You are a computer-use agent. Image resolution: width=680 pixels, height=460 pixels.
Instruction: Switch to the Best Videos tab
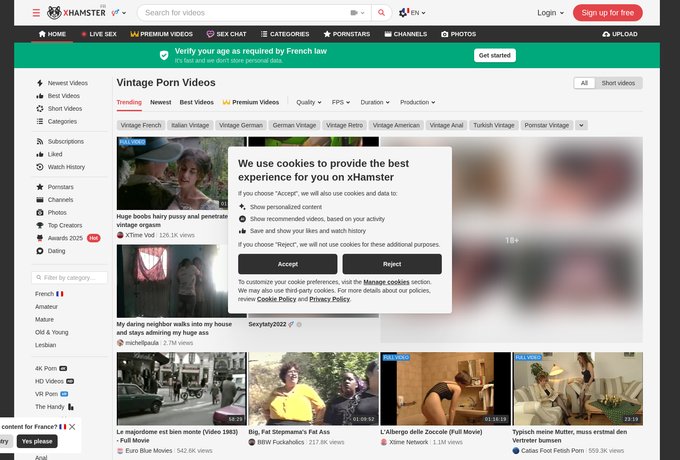coord(196,102)
